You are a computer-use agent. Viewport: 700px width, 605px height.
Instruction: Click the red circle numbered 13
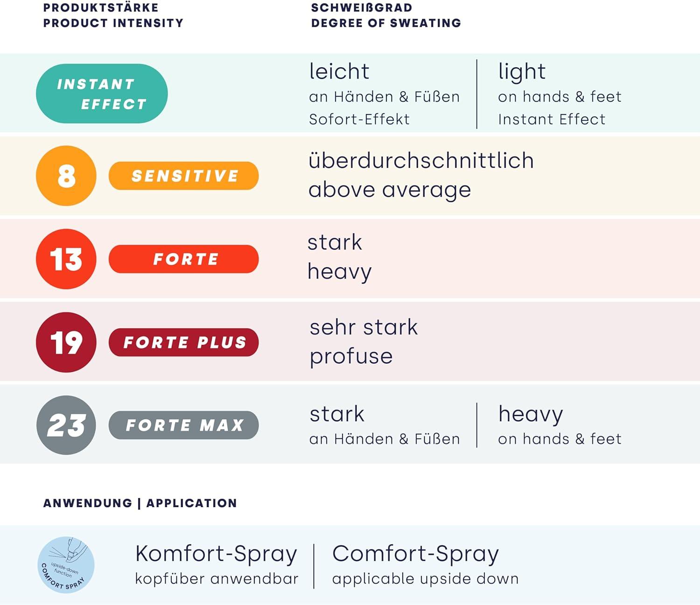tap(66, 259)
